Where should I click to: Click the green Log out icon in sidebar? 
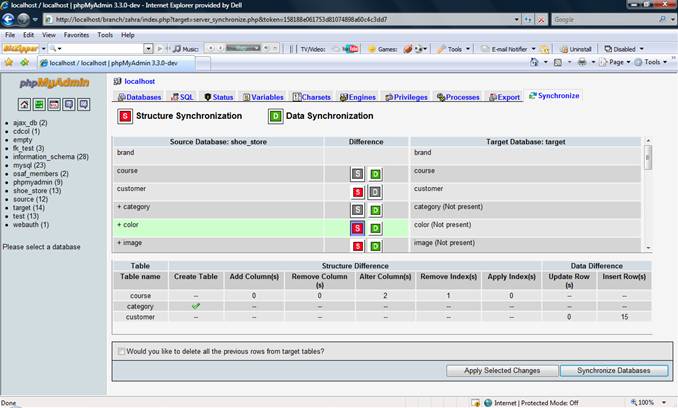pyautogui.click(x=39, y=104)
